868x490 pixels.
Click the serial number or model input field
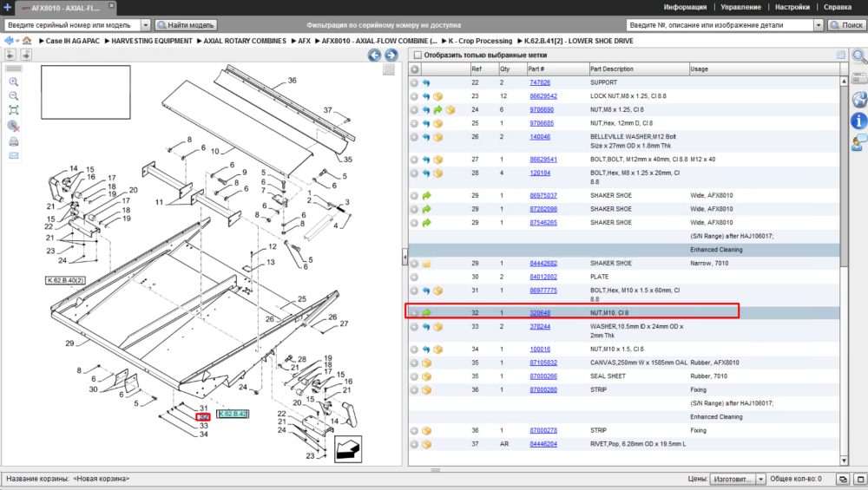73,25
